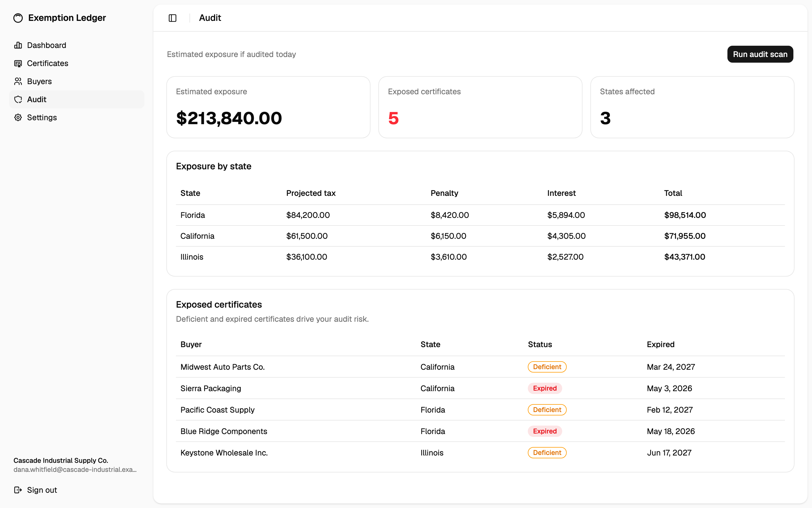Click Florida projected tax $84,200.00
Viewport: 812px width, 508px height.
coord(308,215)
